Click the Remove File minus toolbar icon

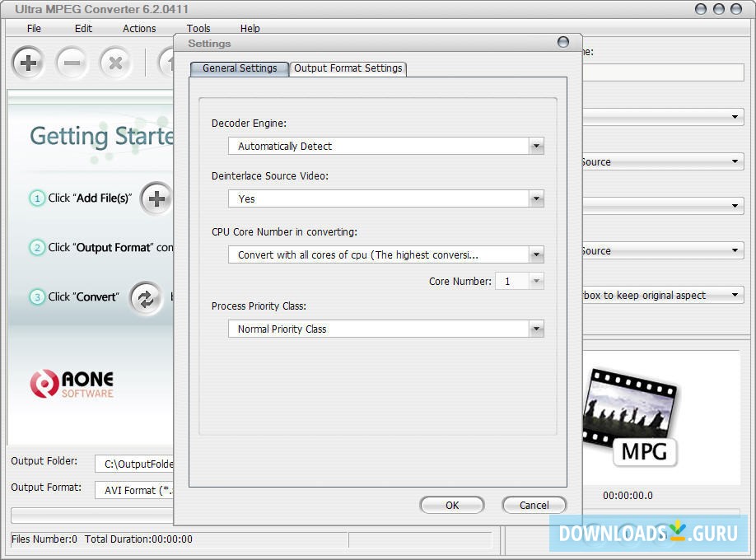tap(72, 63)
